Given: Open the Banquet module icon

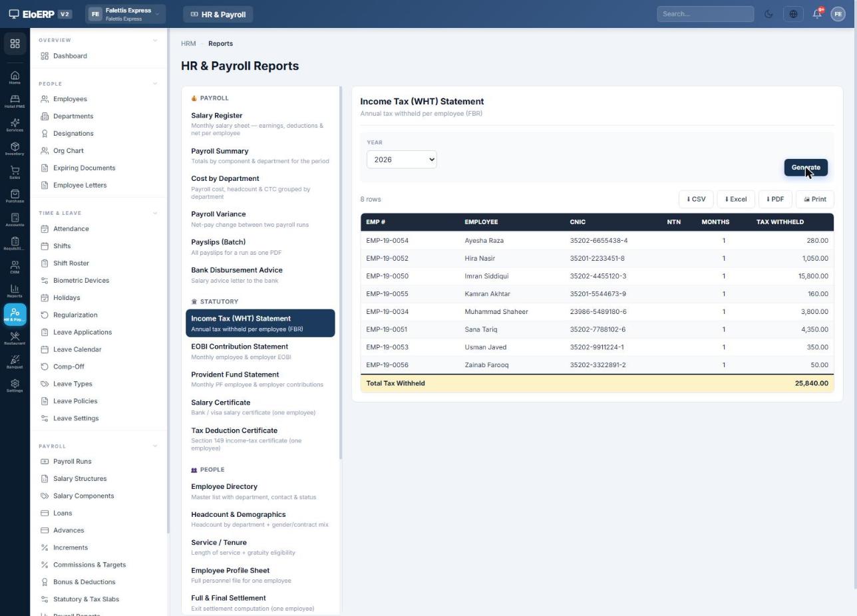Looking at the screenshot, I should (x=15, y=363).
